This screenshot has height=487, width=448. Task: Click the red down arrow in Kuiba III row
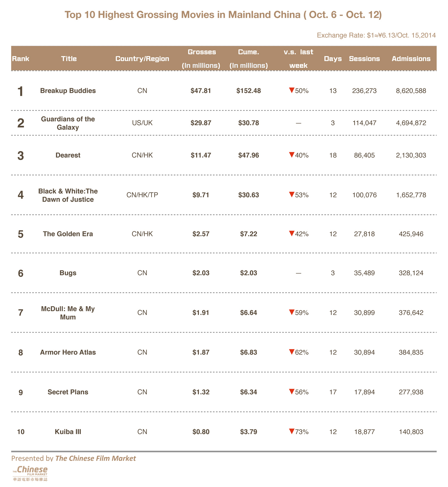pos(292,431)
